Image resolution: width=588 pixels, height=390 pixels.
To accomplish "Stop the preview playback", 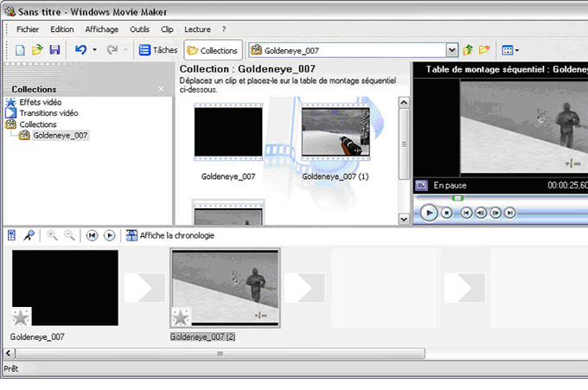I will click(446, 213).
